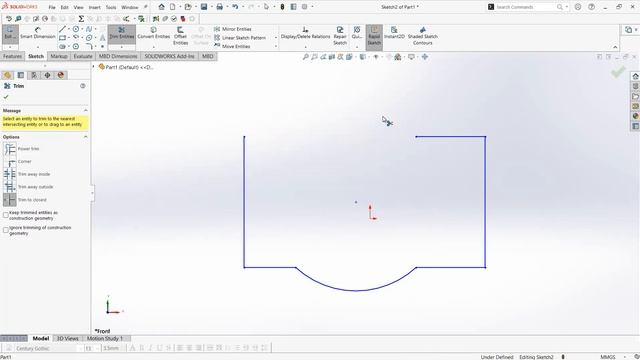The width and height of the screenshot is (640, 360).
Task: Click the Offset Entities tool
Action: 180,36
